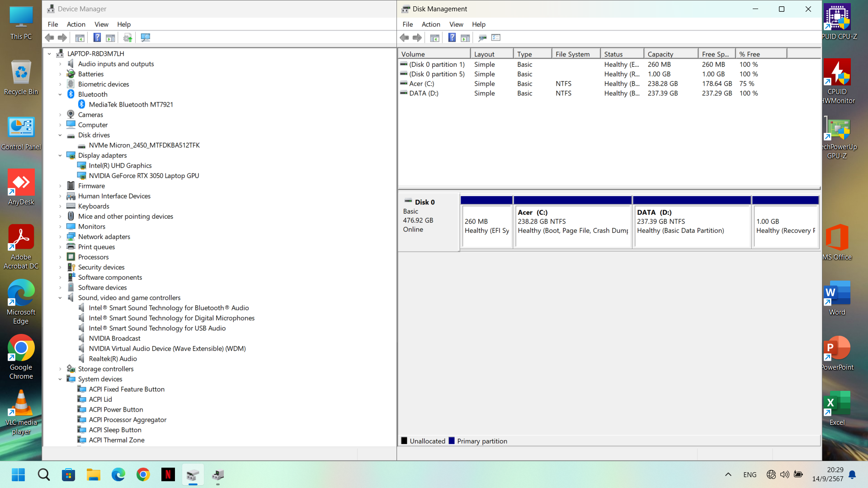Click Settings list icon in Disk Management toolbar
Viewport: 868px width, 488px height.
[496, 38]
